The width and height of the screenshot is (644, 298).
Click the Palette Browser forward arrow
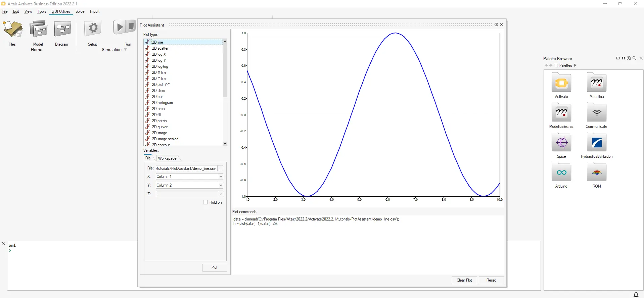pos(551,65)
